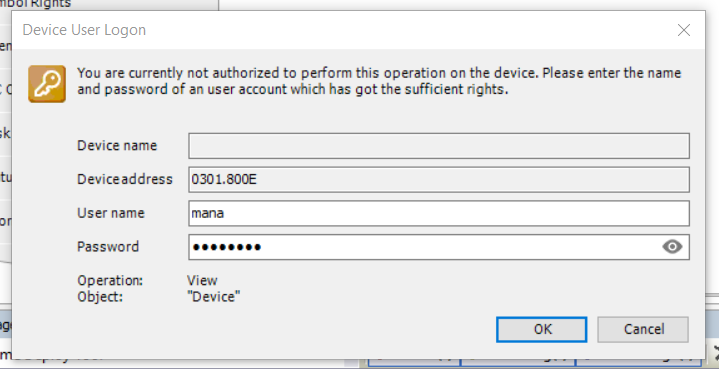Close the Device User Logon dialog
Viewport: 719px width, 369px height.
pos(684,30)
